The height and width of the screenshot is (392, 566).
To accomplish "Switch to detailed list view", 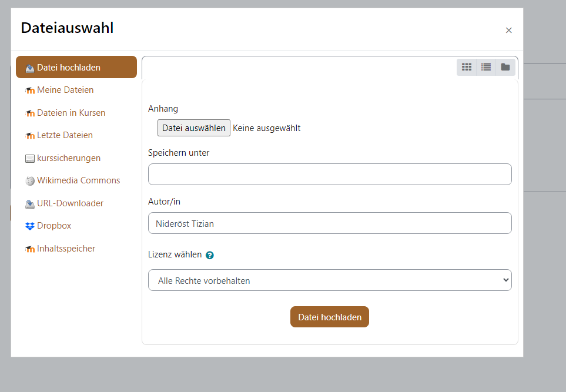I will (486, 66).
